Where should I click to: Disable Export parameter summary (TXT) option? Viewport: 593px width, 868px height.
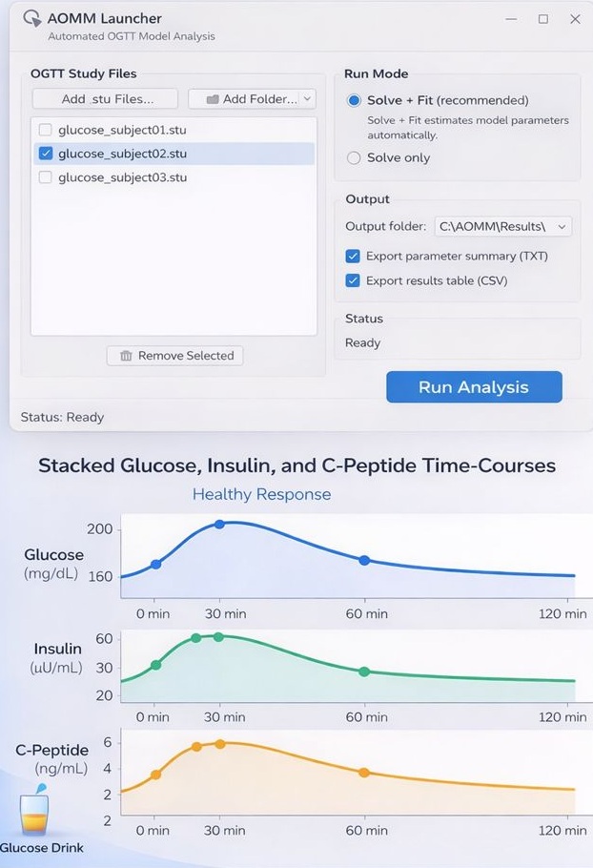click(x=354, y=257)
